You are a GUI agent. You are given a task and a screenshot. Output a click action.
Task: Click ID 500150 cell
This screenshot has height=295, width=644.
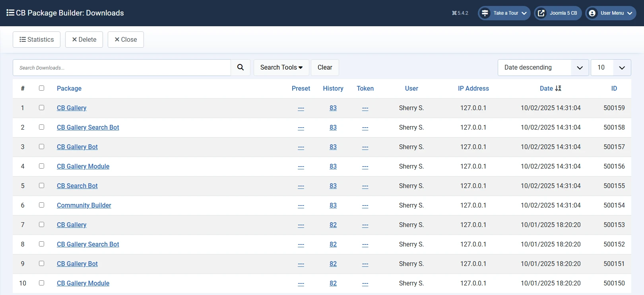tap(614, 283)
